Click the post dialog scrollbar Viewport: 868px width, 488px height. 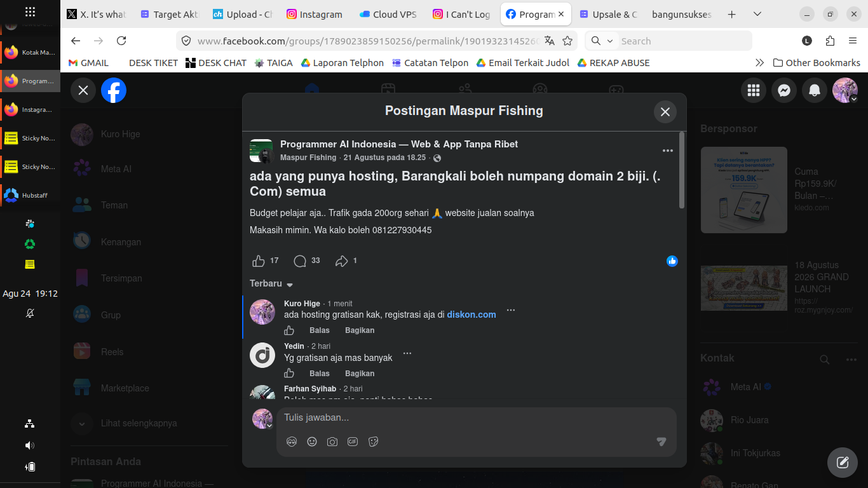682,170
